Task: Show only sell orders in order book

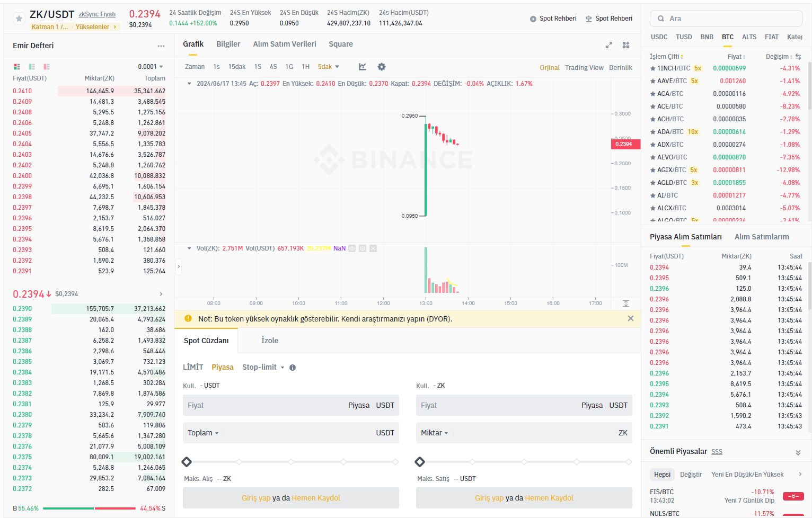Action: pos(47,67)
